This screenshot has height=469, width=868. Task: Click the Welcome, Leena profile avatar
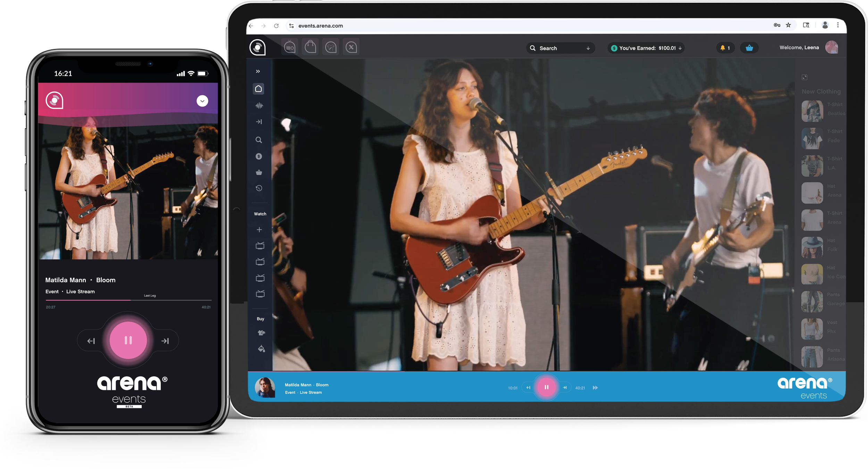831,47
